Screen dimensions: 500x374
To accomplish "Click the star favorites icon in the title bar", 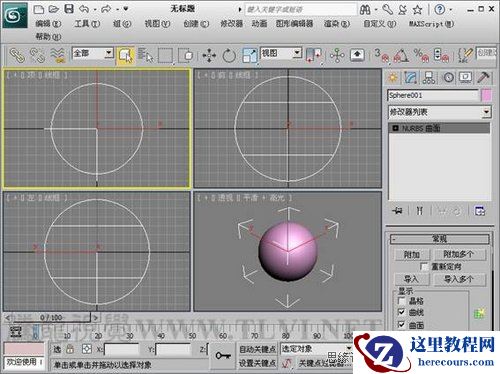I will click(x=417, y=10).
